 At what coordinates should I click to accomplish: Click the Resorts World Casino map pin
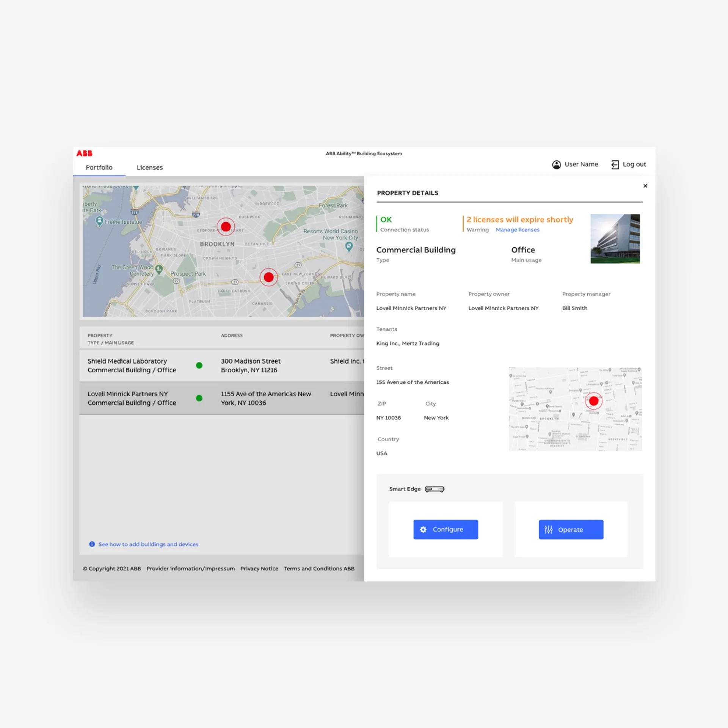point(349,247)
